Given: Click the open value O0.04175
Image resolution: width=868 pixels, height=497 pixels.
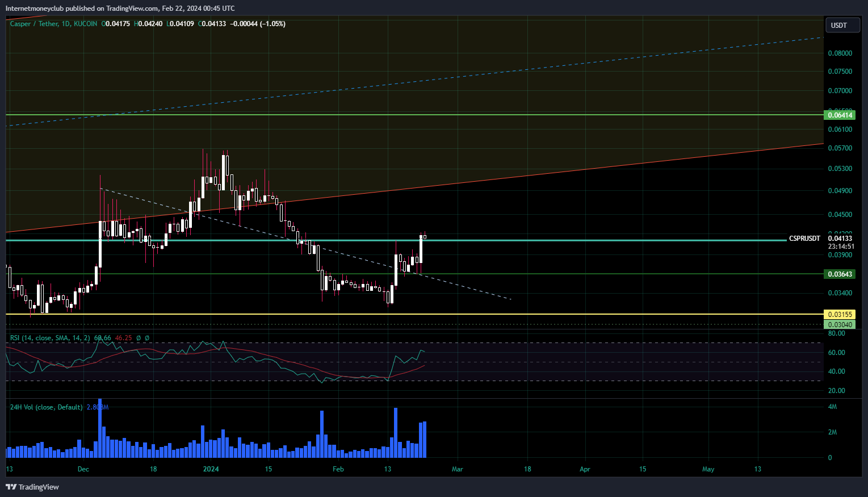Looking at the screenshot, I should (116, 24).
